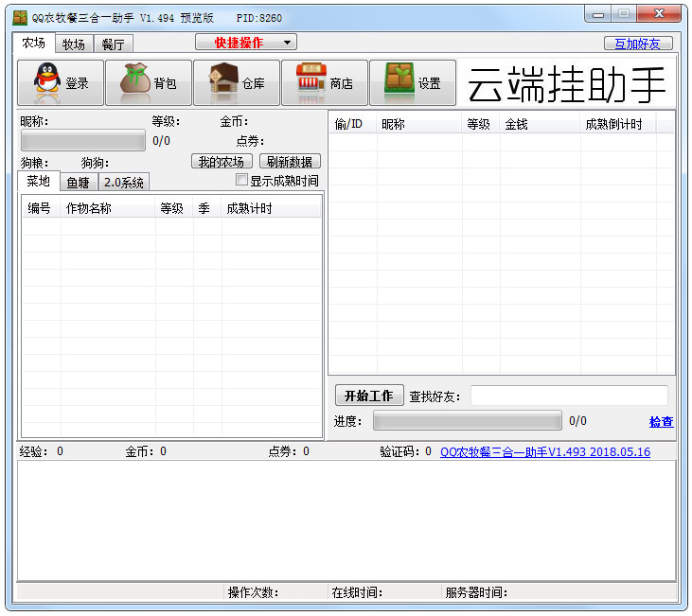
Task: Click the 互加好友 link button
Action: pyautogui.click(x=638, y=44)
